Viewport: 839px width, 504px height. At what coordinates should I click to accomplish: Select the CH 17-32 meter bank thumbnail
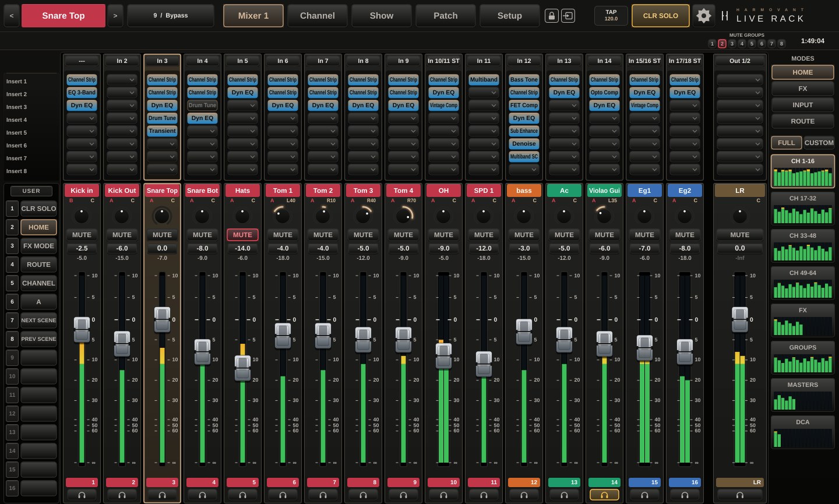803,209
